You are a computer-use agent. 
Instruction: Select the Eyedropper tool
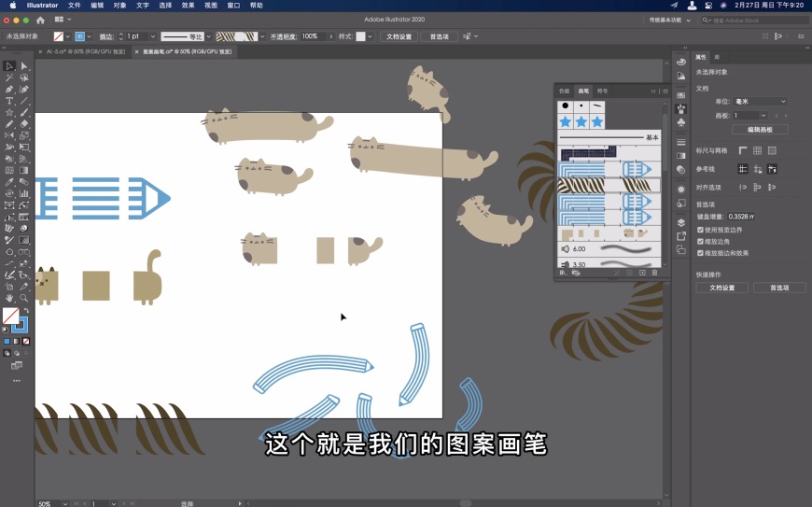tap(9, 182)
